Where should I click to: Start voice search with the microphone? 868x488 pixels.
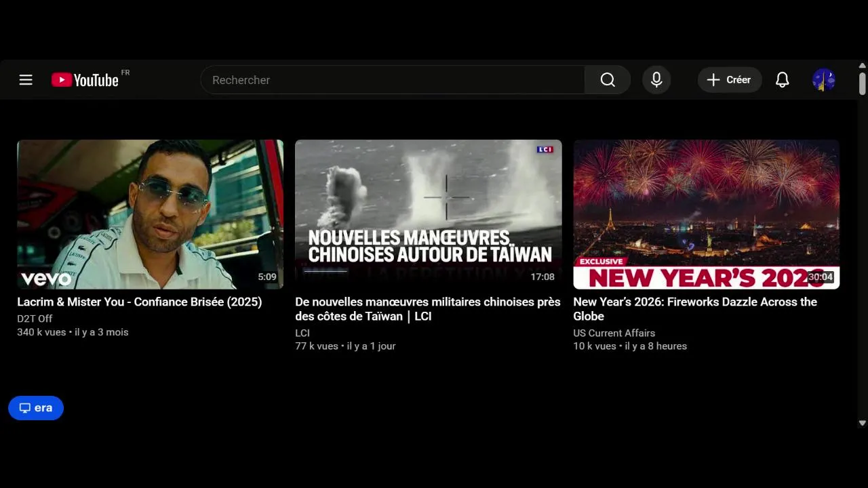point(656,80)
